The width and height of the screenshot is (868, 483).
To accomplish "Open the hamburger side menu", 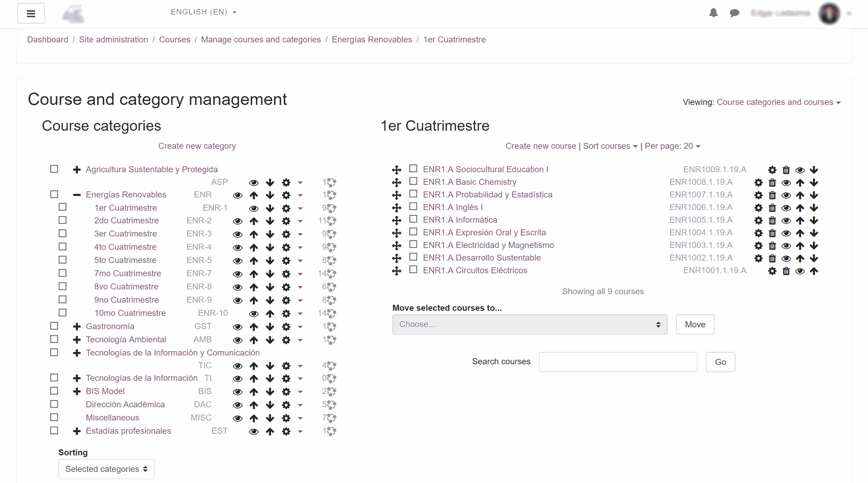I will pos(31,13).
